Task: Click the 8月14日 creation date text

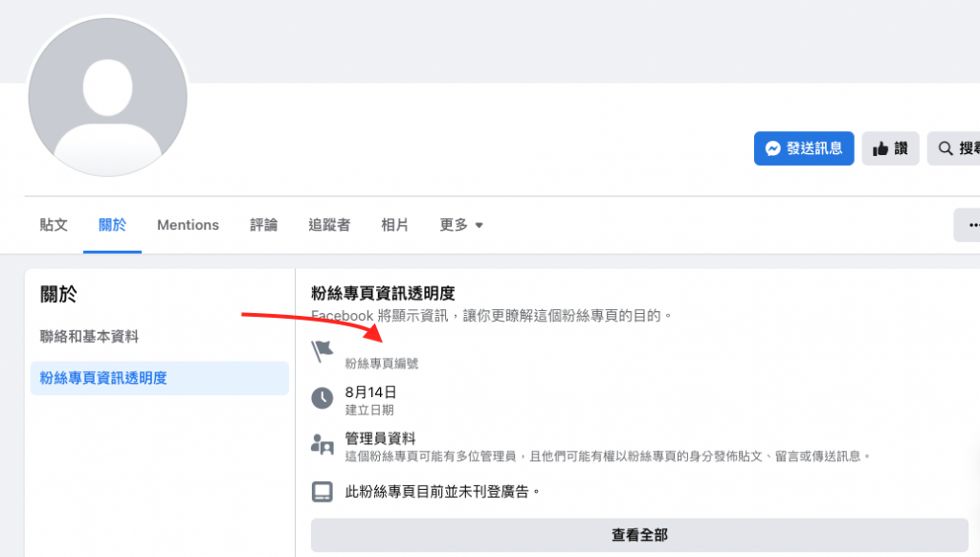Action: (370, 392)
